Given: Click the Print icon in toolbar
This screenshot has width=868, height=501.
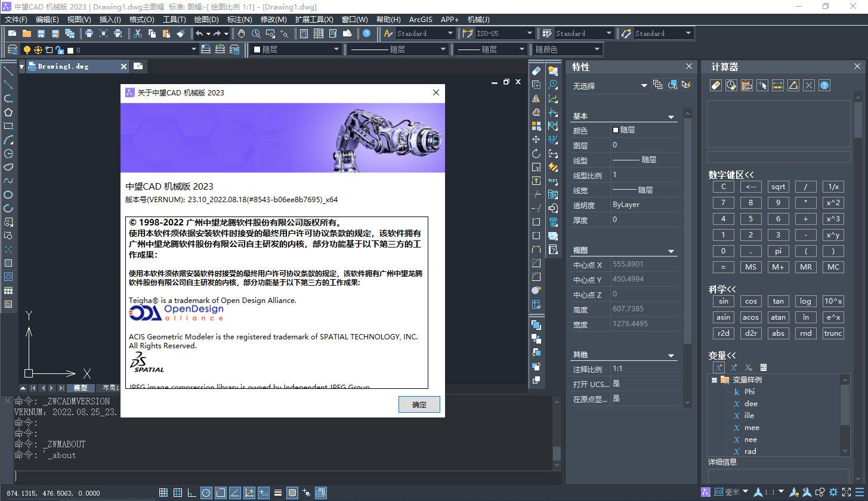Looking at the screenshot, I should click(x=89, y=33).
